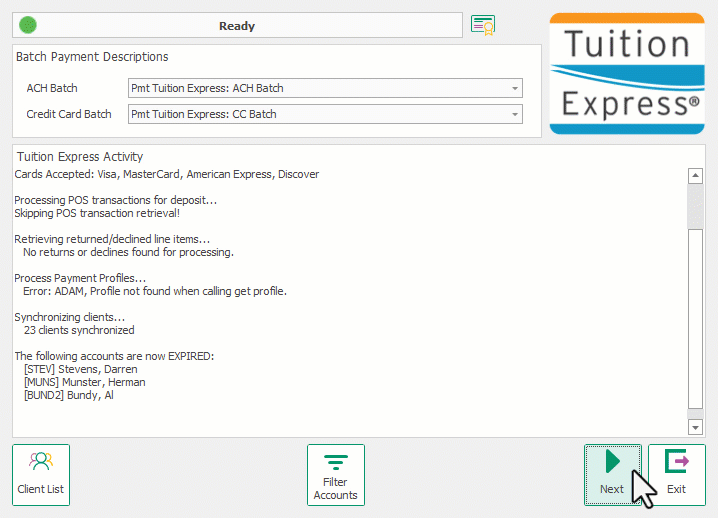Click "Retrieving returned/declined line items..." line
The width and height of the screenshot is (718, 518).
coord(112,240)
